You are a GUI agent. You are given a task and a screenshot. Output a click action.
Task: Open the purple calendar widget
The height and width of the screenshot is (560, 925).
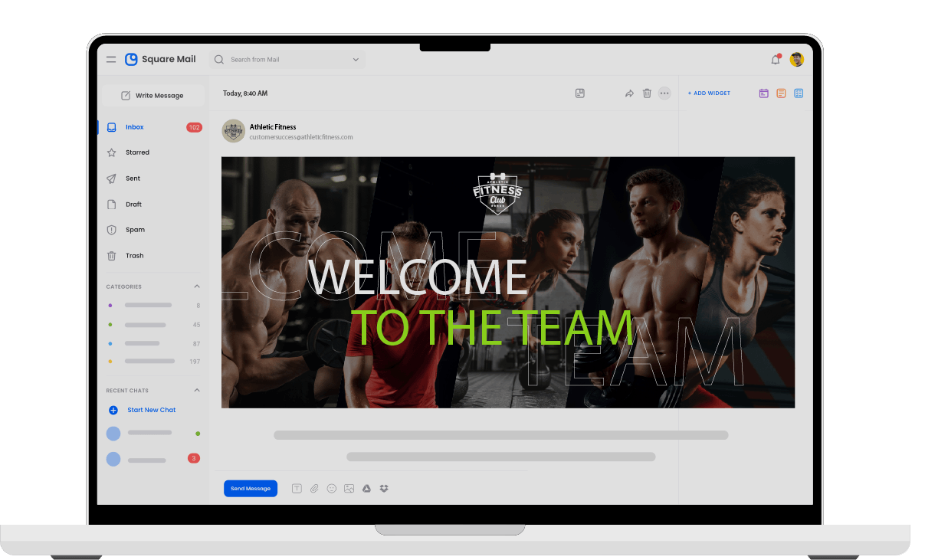764,93
